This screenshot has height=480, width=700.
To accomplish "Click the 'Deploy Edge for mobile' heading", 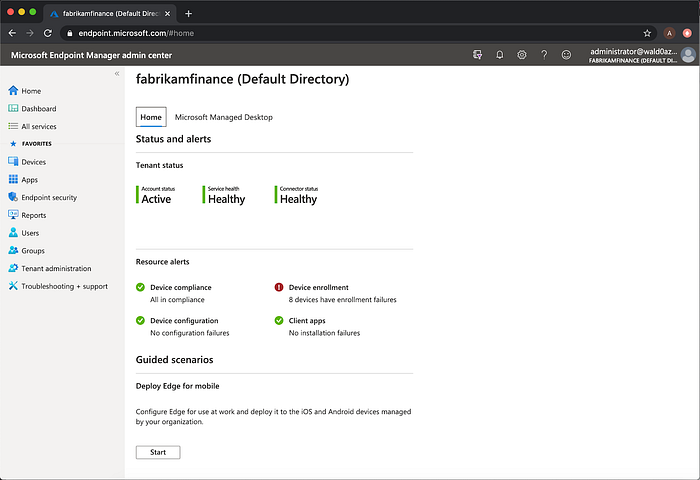I will point(178,386).
